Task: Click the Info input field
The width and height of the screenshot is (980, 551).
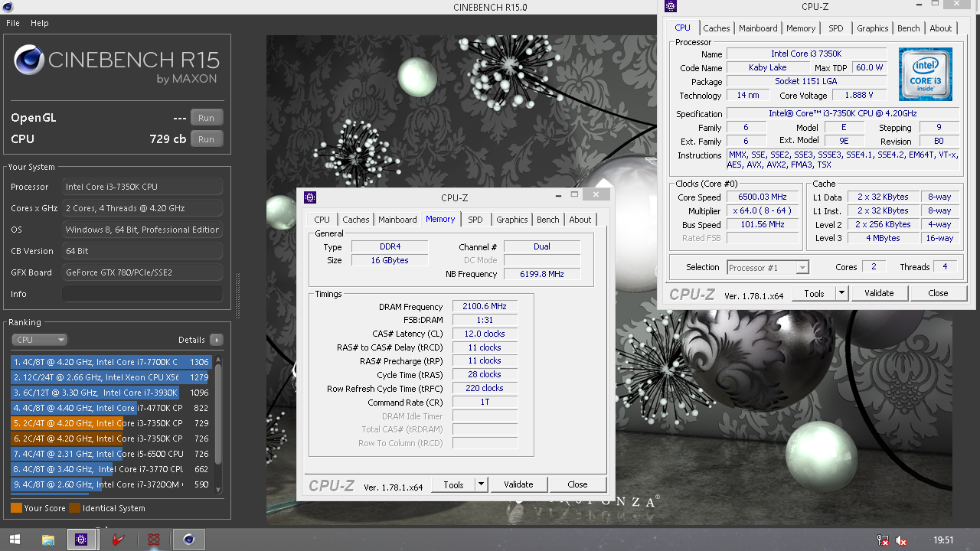Action: coord(142,294)
